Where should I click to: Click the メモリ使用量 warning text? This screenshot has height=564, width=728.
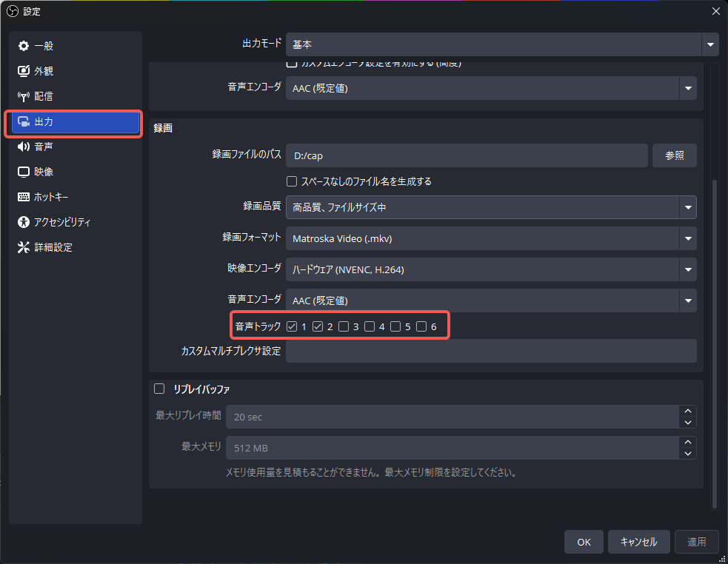click(x=372, y=472)
